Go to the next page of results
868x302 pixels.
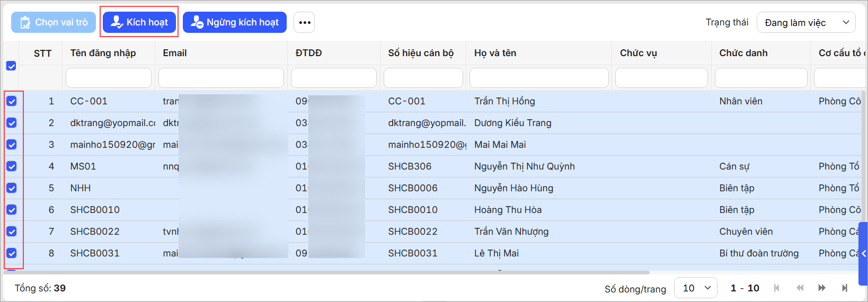(822, 288)
